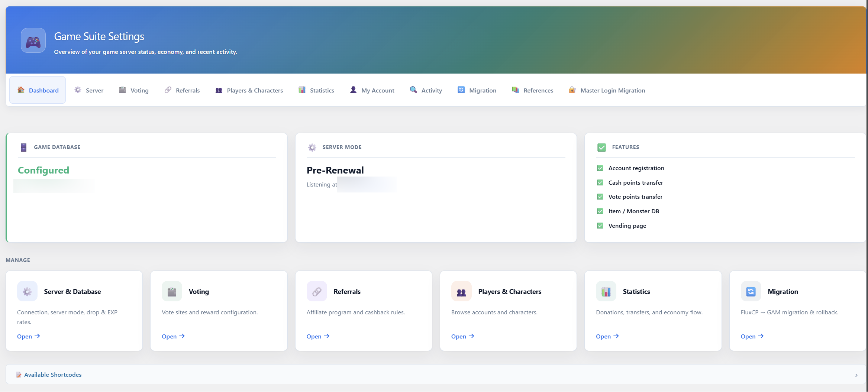Image resolution: width=868 pixels, height=392 pixels.
Task: Click the Dashboard house icon
Action: 21,90
